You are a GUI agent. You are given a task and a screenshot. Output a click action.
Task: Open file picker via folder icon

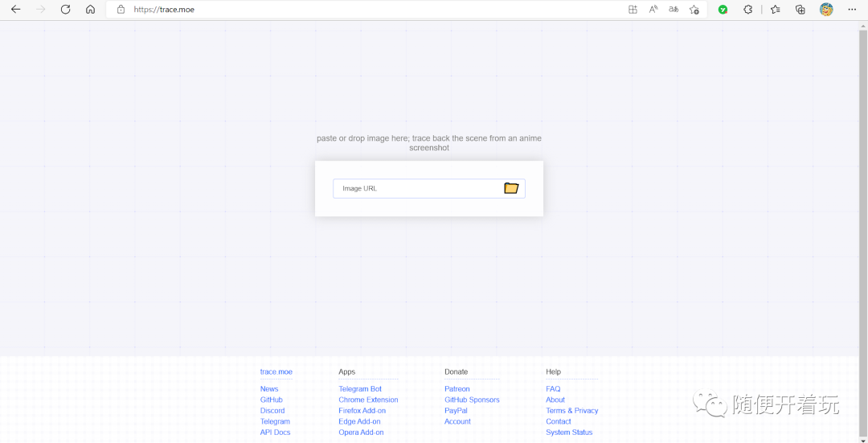point(511,188)
